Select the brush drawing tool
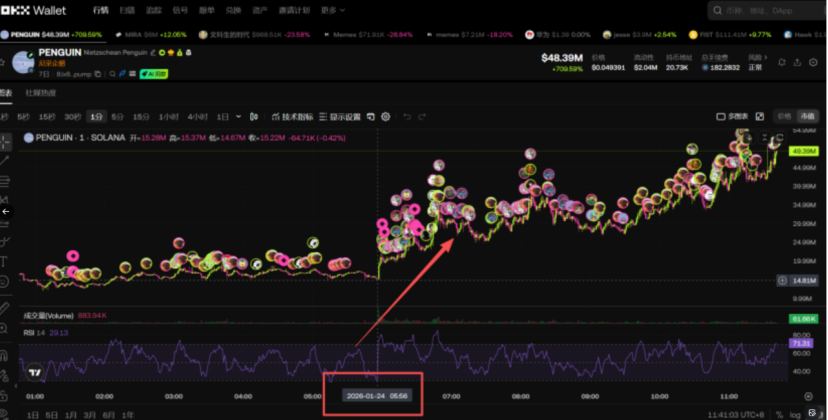The image size is (828, 420). (x=4, y=242)
